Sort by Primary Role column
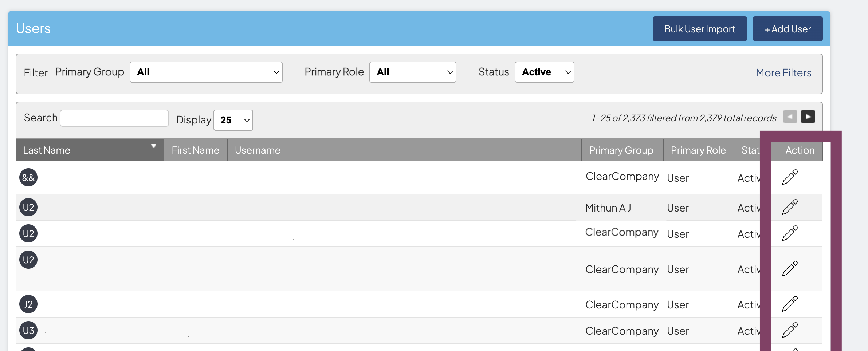 (698, 150)
